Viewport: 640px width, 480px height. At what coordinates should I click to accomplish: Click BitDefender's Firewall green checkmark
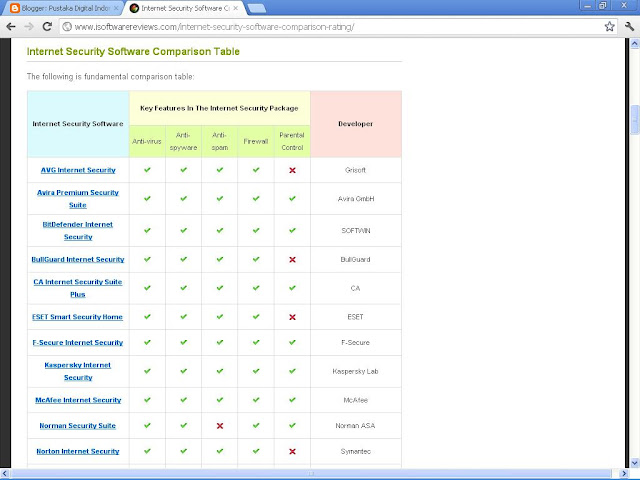(x=256, y=230)
